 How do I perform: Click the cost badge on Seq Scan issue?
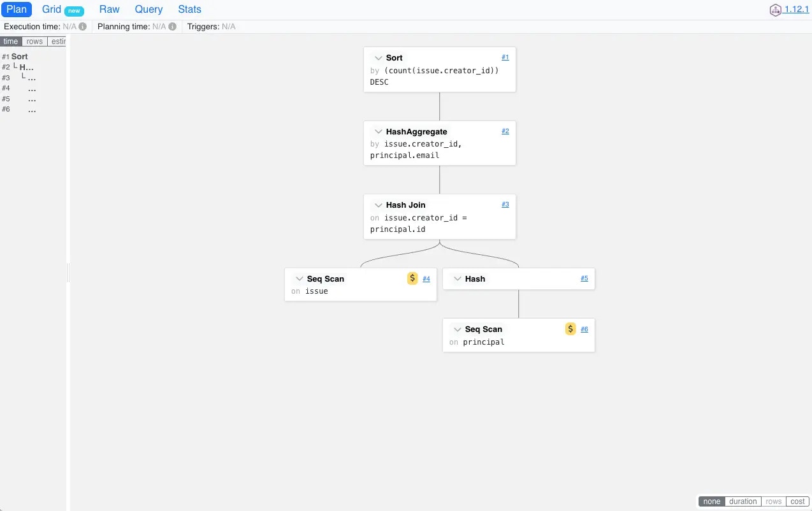point(412,278)
